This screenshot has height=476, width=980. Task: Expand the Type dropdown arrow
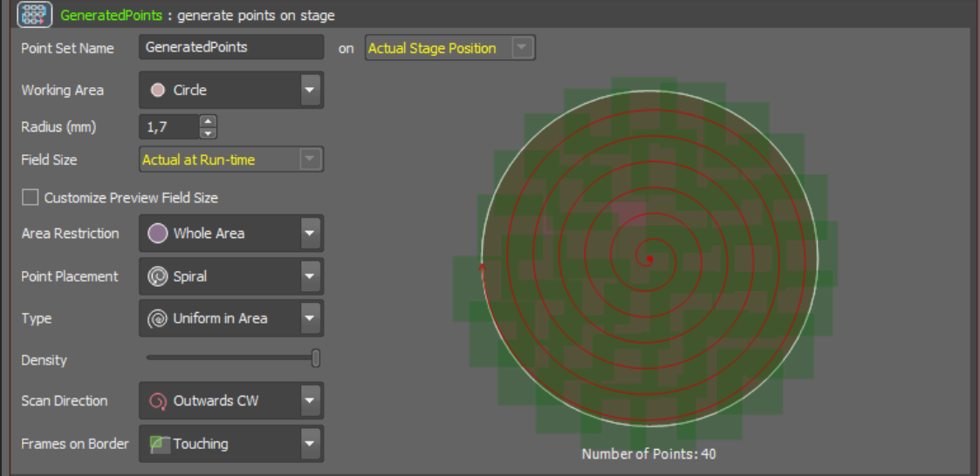pyautogui.click(x=309, y=319)
